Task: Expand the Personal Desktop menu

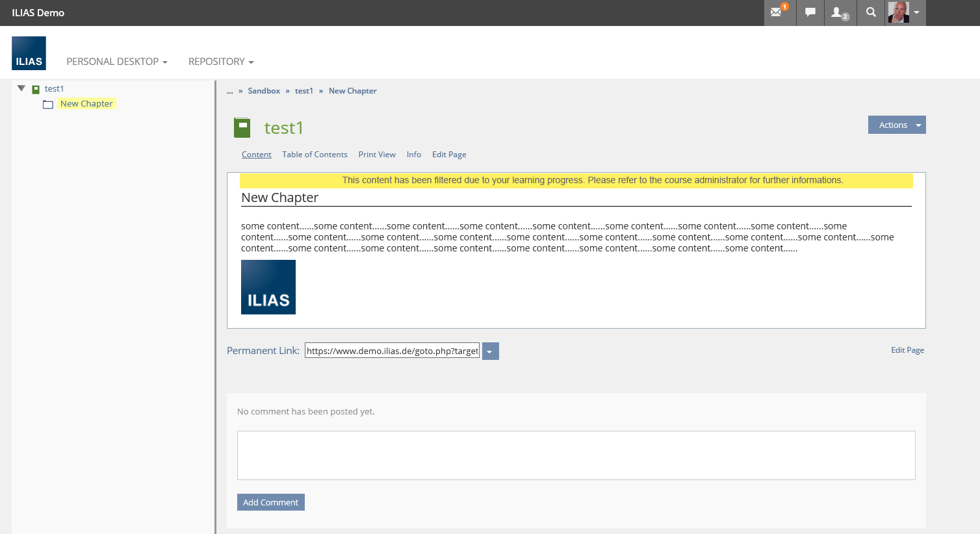Action: [x=117, y=62]
